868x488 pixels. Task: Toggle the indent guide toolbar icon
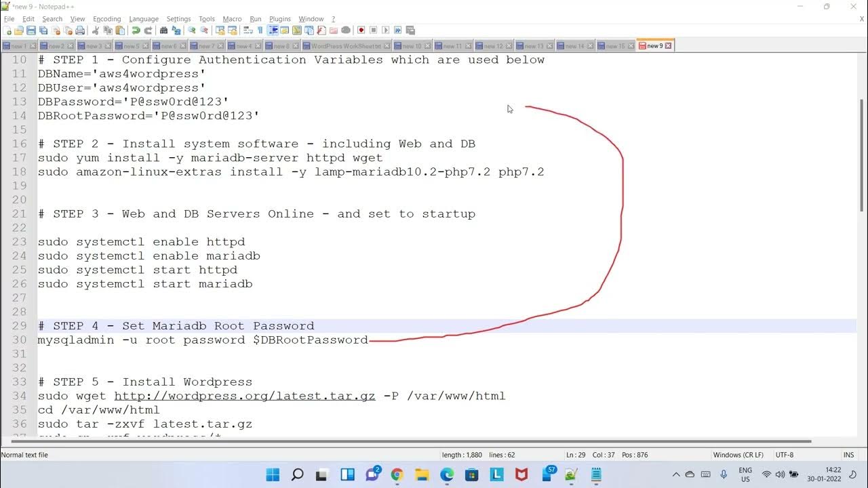[273, 30]
